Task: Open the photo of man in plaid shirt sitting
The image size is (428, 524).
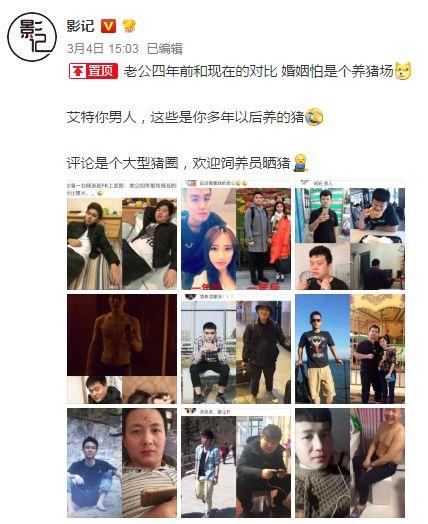Action: click(236, 349)
